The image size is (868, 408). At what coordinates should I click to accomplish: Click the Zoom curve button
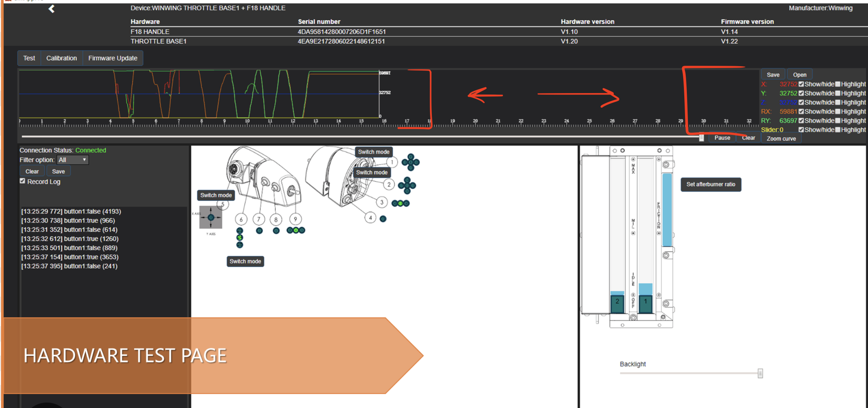[781, 139]
